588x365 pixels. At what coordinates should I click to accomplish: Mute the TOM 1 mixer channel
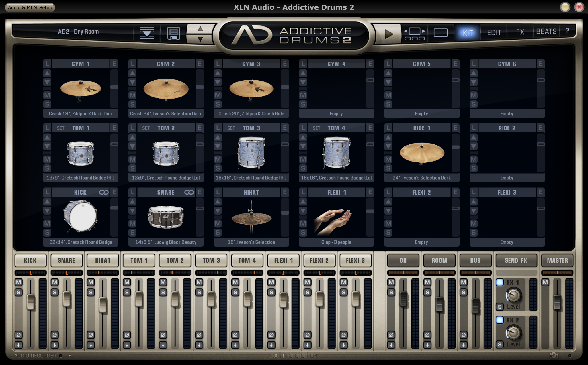[127, 282]
